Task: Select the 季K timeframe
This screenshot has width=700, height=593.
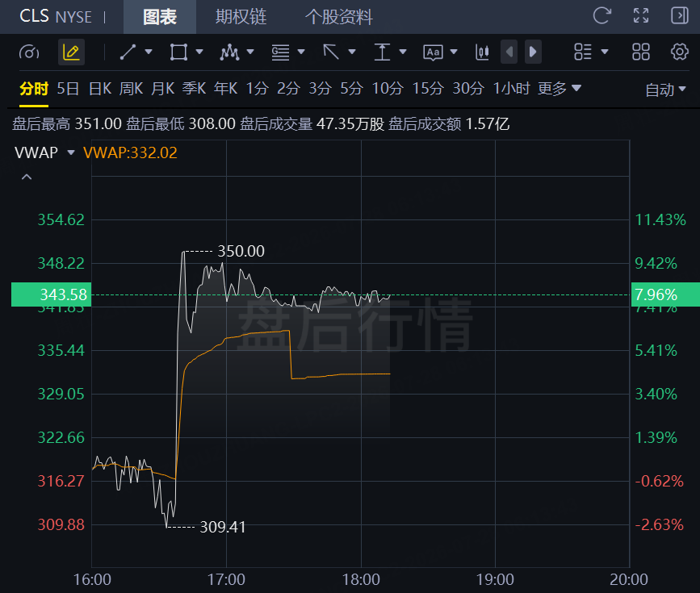Action: (195, 89)
